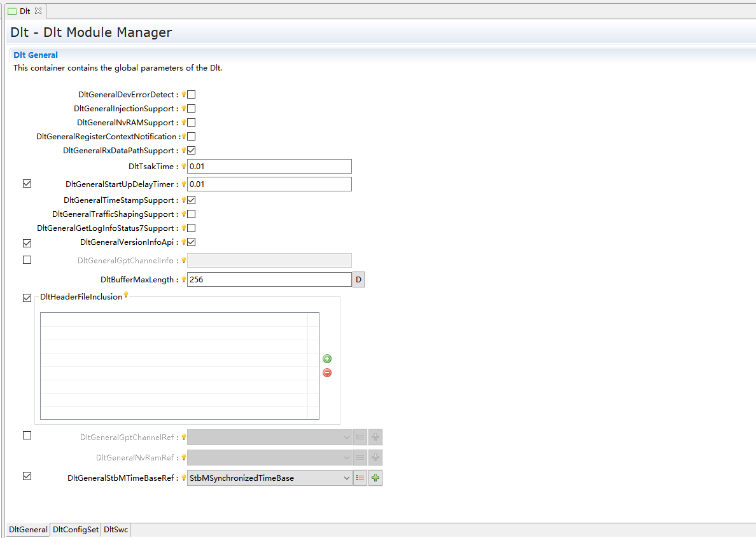Click the DltTsakTime input field
The image size is (756, 538).
click(x=269, y=167)
